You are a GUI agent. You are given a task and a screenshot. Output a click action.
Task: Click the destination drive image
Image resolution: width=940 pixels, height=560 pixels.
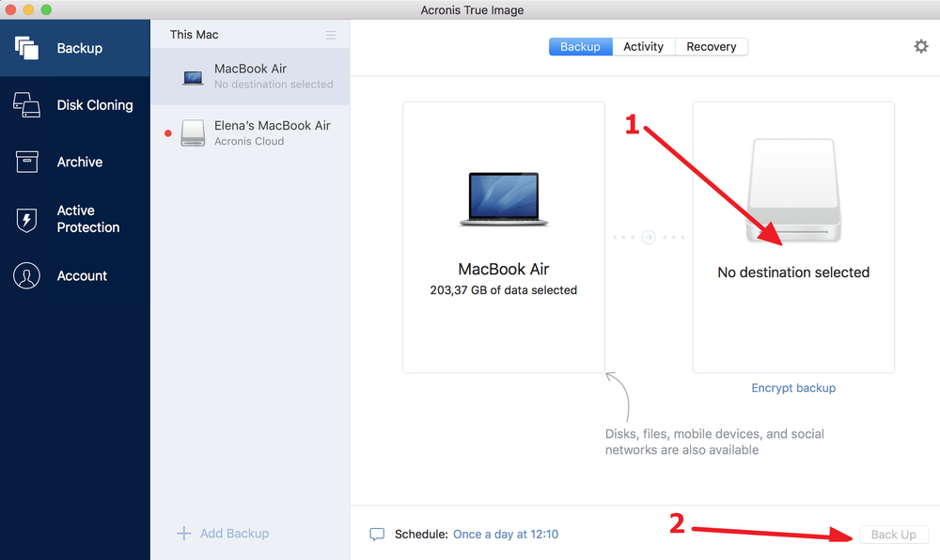pyautogui.click(x=793, y=191)
